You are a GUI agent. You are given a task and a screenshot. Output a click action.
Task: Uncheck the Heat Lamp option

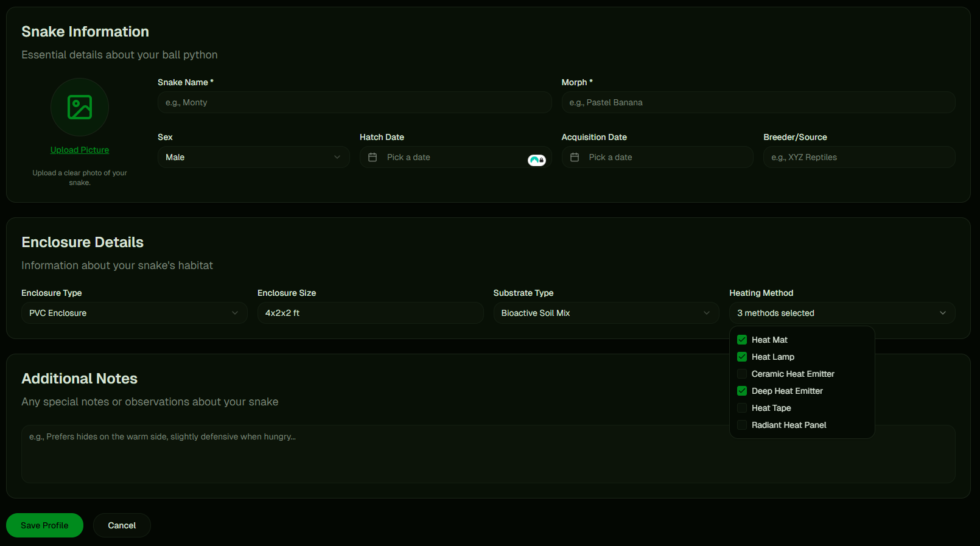[x=742, y=357]
